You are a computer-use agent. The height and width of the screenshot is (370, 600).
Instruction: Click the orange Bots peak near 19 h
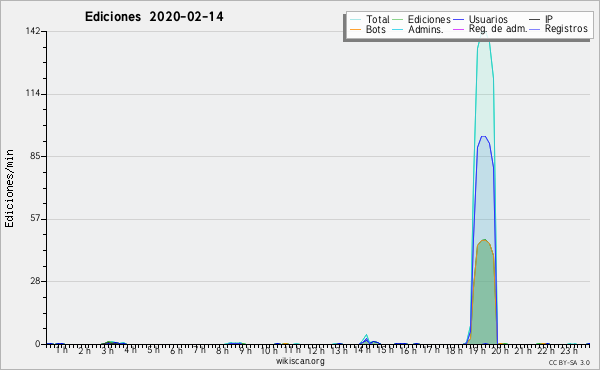coord(484,240)
